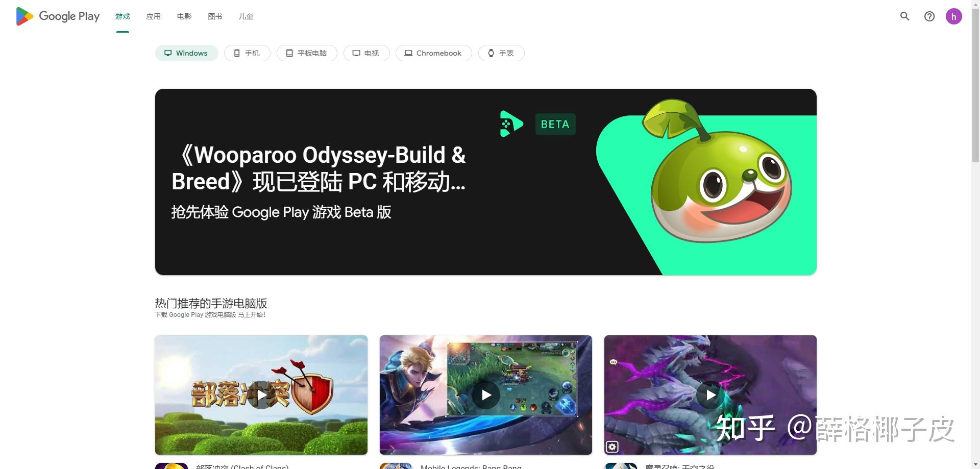This screenshot has width=980, height=469.
Task: Click the Google Play logo
Action: click(x=58, y=16)
